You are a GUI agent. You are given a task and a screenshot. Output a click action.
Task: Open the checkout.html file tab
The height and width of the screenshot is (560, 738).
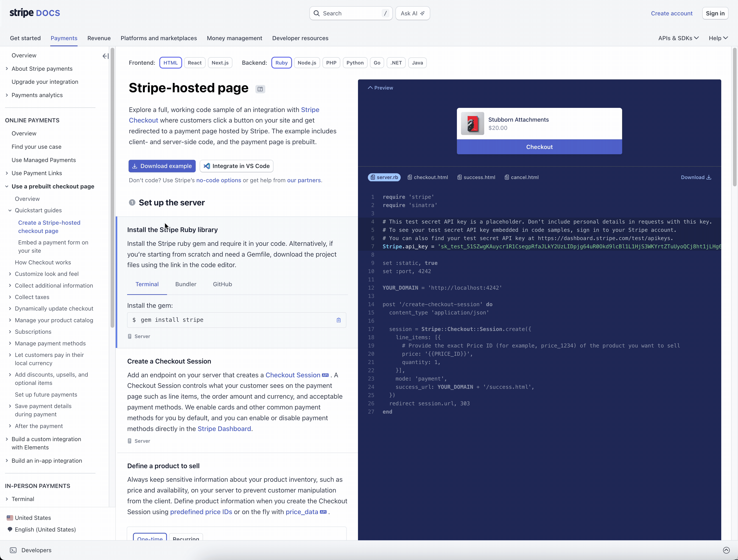428,177
